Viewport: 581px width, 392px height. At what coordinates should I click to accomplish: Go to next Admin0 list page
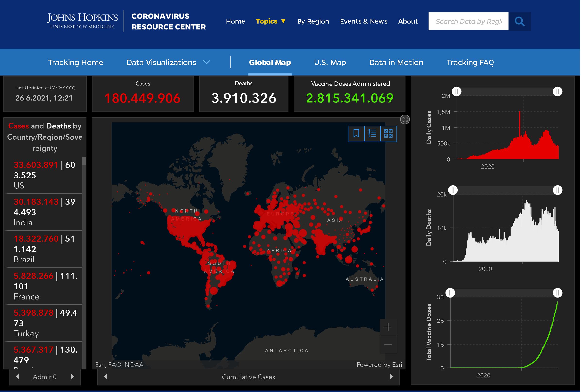click(72, 376)
